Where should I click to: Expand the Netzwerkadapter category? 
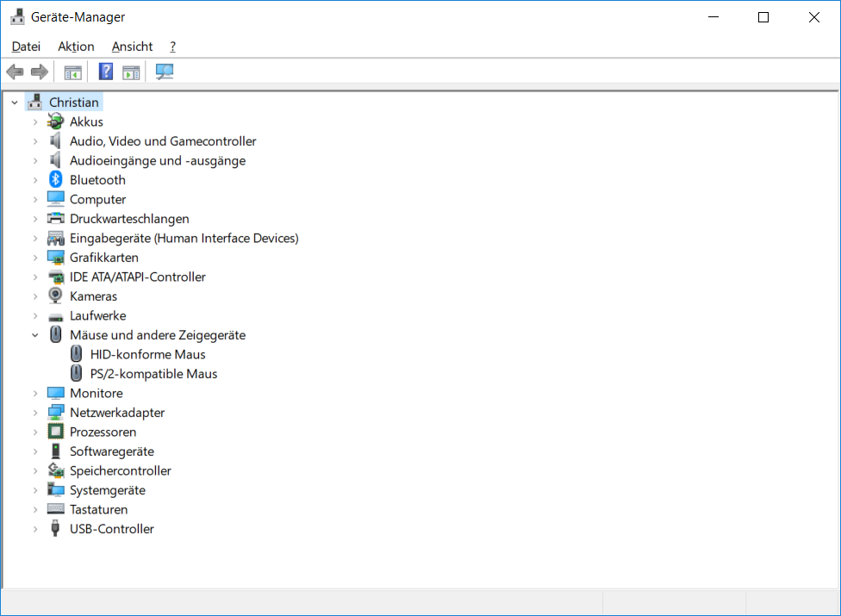35,413
